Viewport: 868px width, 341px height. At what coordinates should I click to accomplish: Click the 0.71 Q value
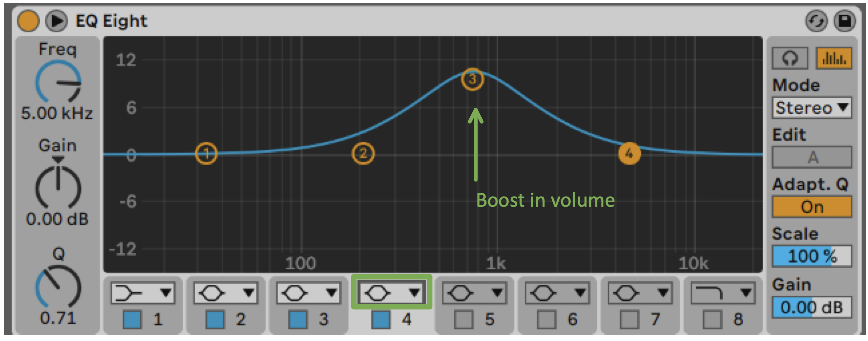click(58, 318)
